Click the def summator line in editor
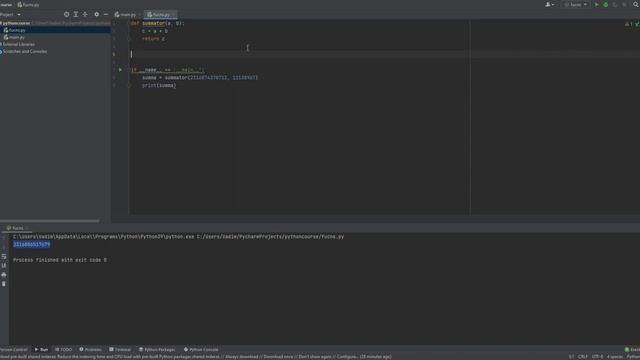Screen dimensions: 640x360 [x=157, y=24]
